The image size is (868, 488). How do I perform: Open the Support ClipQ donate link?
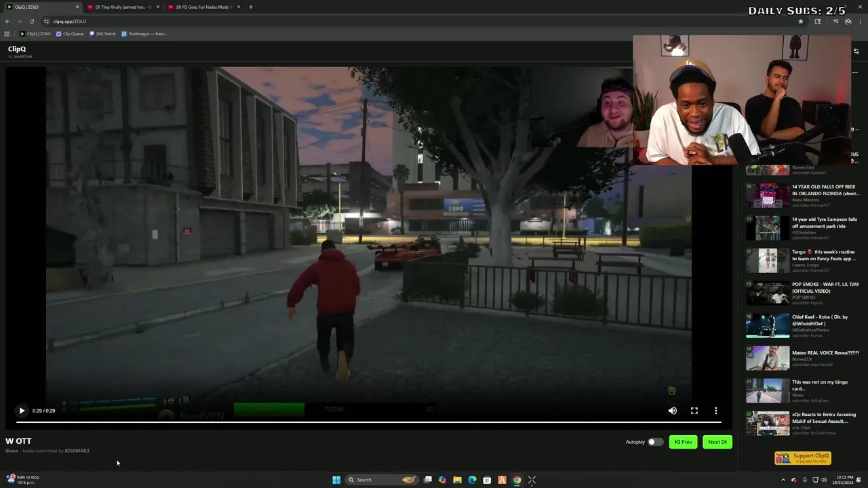pyautogui.click(x=803, y=458)
